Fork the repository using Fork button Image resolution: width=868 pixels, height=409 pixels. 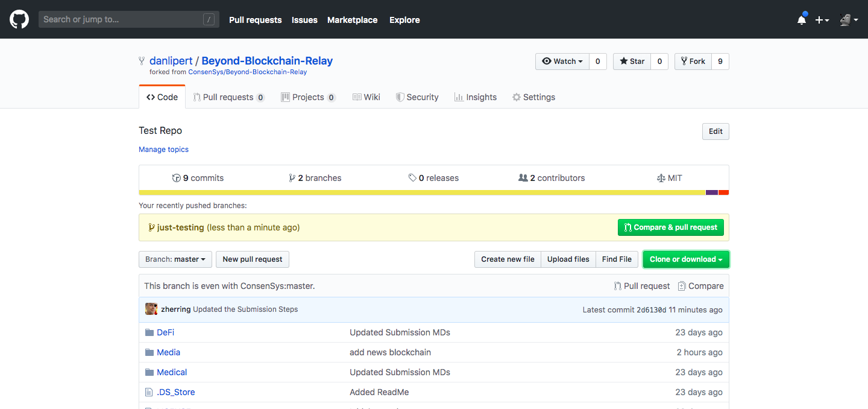coord(693,62)
